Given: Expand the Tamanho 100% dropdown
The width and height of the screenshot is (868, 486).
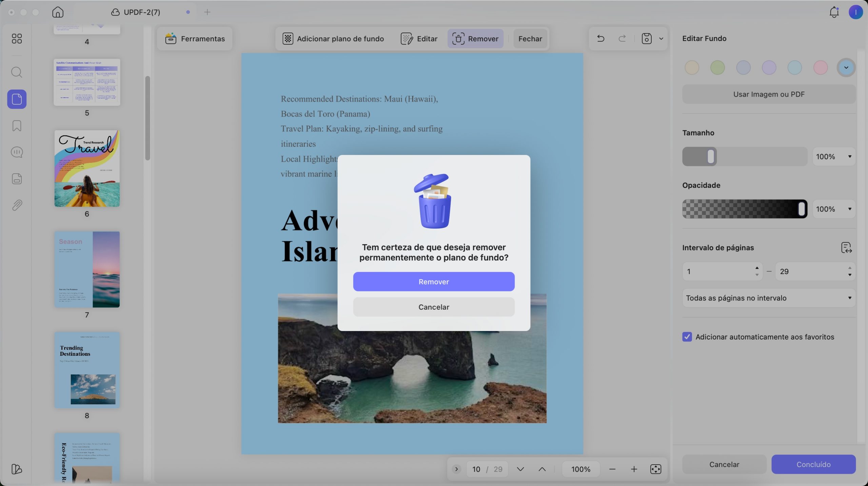Looking at the screenshot, I should click(834, 156).
